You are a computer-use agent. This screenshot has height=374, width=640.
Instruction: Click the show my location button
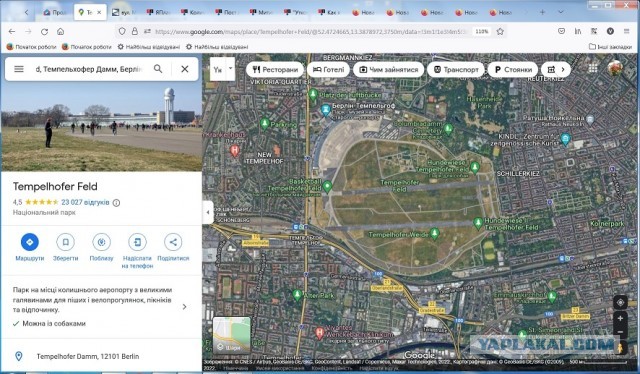point(620,303)
